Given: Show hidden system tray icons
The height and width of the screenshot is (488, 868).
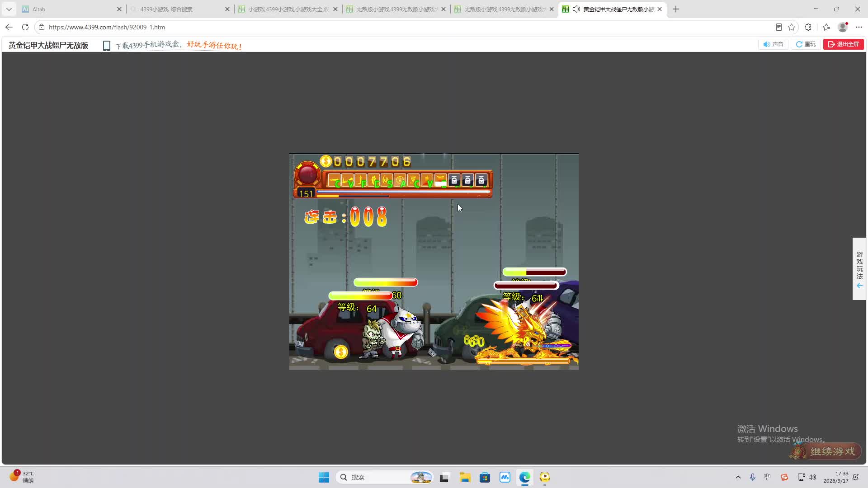Looking at the screenshot, I should (738, 477).
